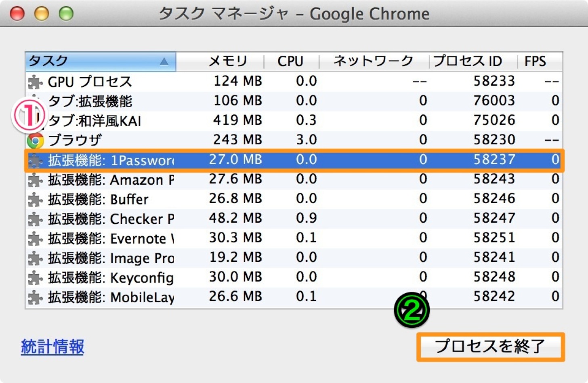
Task: Click puzzle icon of 拡張機能: Evernote row
Action: pos(35,239)
